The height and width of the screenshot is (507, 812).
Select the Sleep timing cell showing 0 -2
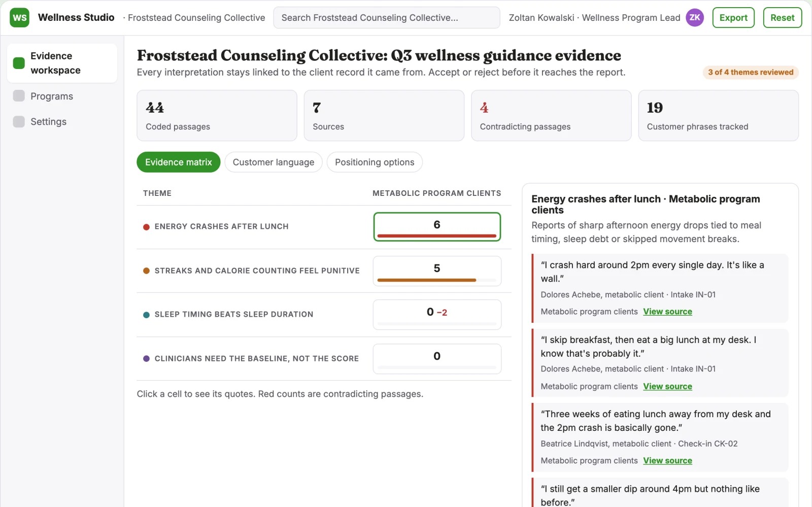[x=437, y=315]
